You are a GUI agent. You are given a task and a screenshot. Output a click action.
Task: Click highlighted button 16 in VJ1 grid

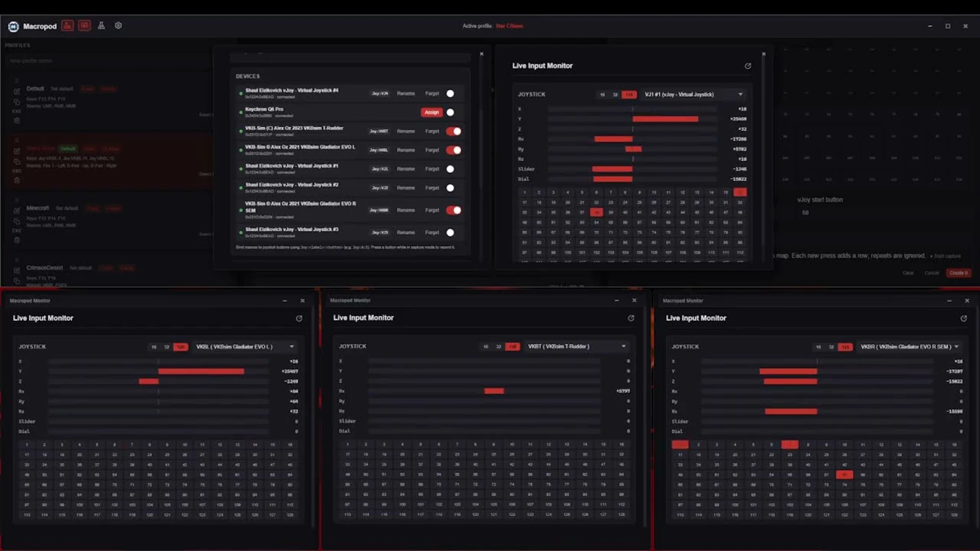click(x=740, y=192)
